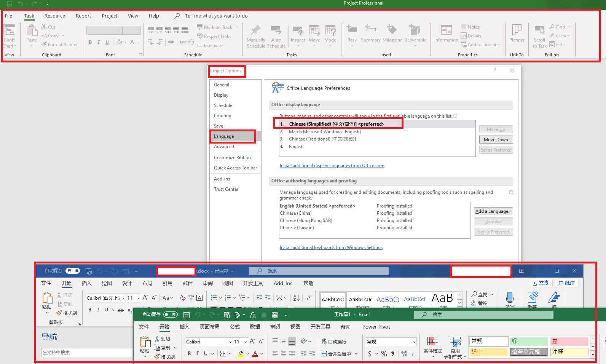Click Auto Schedule icon

click(x=276, y=30)
